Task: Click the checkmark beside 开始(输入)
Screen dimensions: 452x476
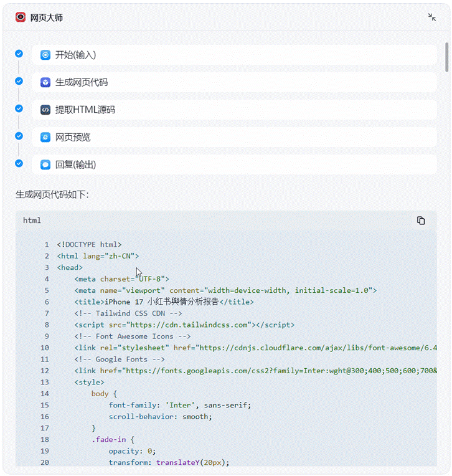Action: click(x=19, y=54)
